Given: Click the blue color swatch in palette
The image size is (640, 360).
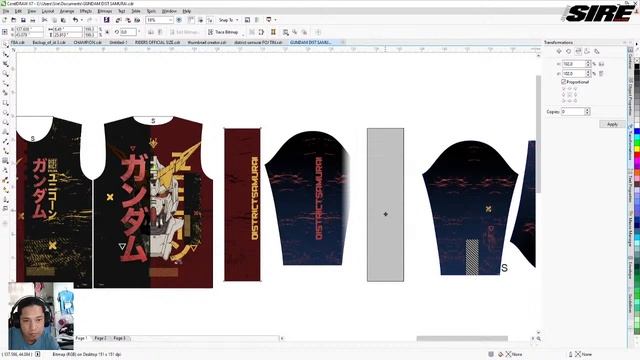Looking at the screenshot, I should coord(637,131).
